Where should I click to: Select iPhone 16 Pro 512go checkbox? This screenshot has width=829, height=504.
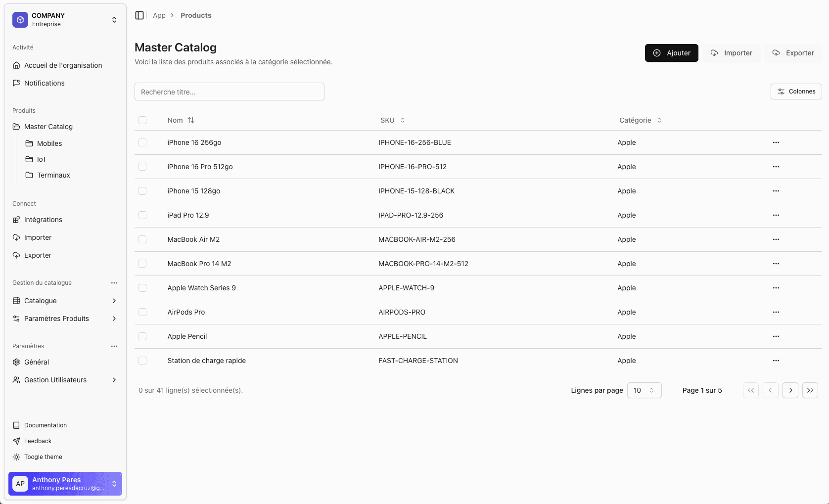pos(142,167)
